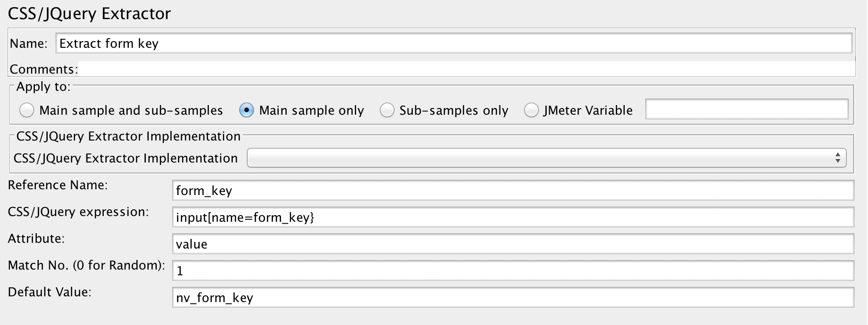Click the Attribute field containing "value"
This screenshot has width=868, height=325.
tap(512, 244)
